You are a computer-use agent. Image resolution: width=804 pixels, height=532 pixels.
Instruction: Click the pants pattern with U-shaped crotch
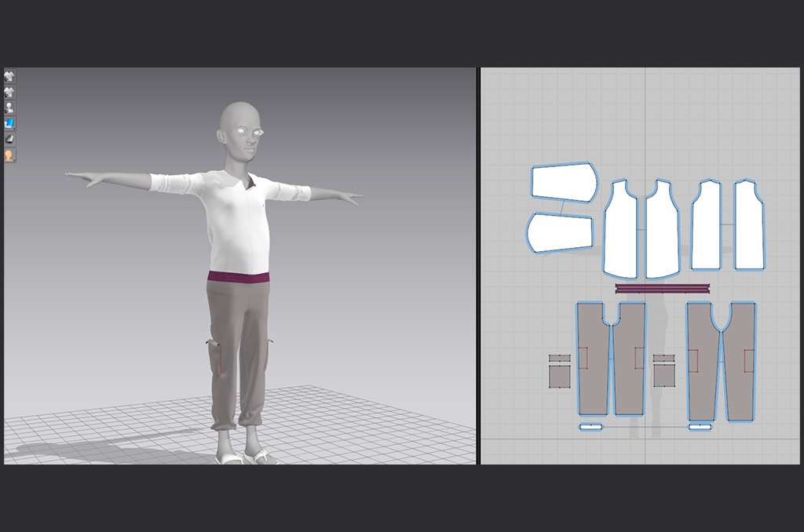611,359
